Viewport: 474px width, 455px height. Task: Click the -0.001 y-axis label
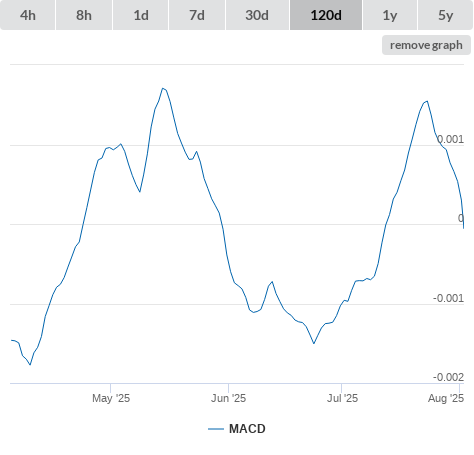[448, 298]
